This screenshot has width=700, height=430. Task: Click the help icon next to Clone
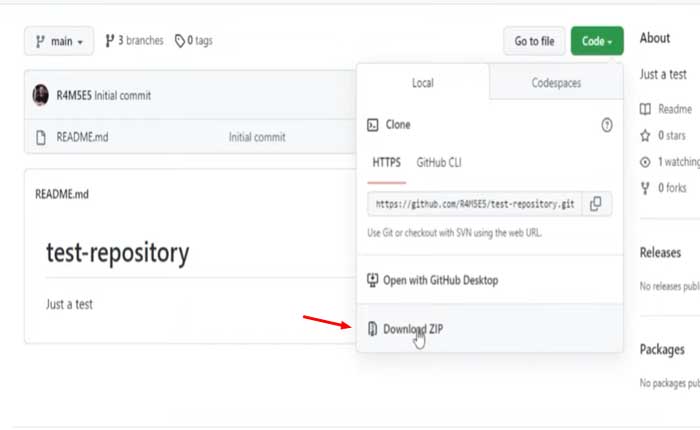[607, 125]
